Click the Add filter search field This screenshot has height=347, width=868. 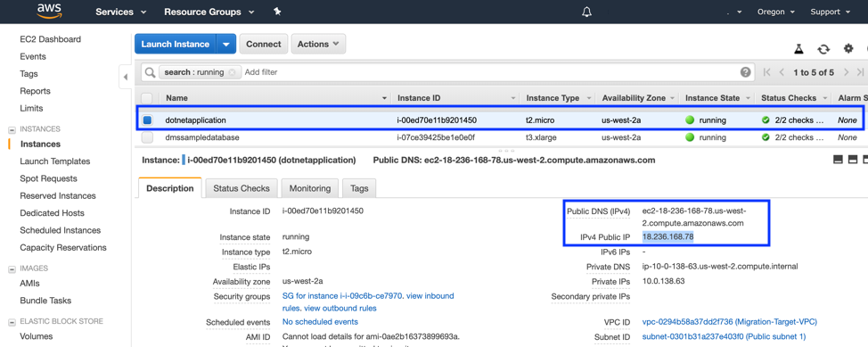coord(487,72)
